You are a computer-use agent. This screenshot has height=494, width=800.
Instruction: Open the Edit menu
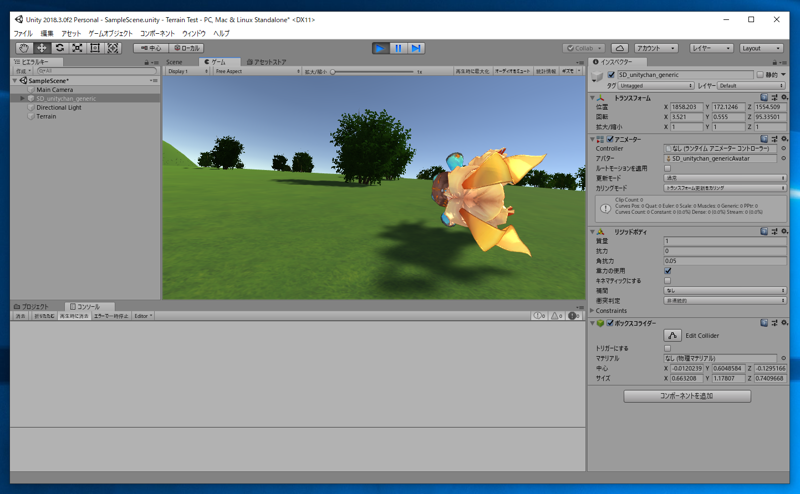47,34
